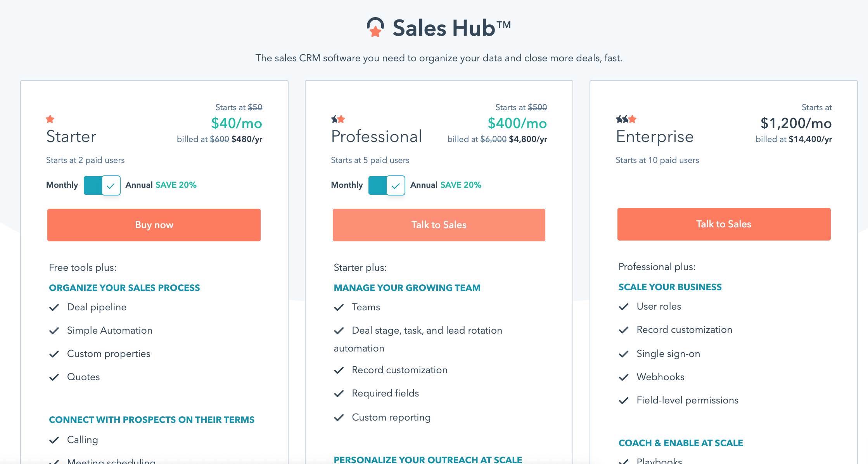Toggle Professional plan Monthly/Annual billing switch
Image resolution: width=868 pixels, height=464 pixels.
pos(387,185)
